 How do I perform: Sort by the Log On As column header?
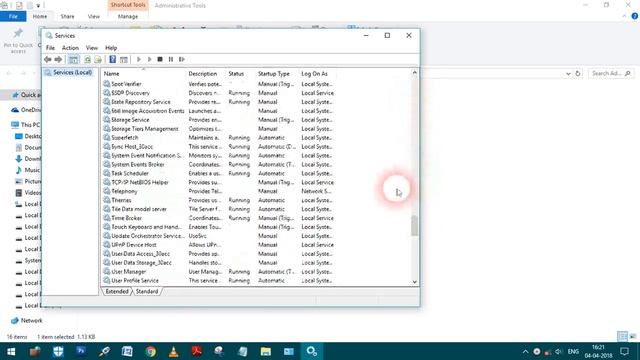317,73
